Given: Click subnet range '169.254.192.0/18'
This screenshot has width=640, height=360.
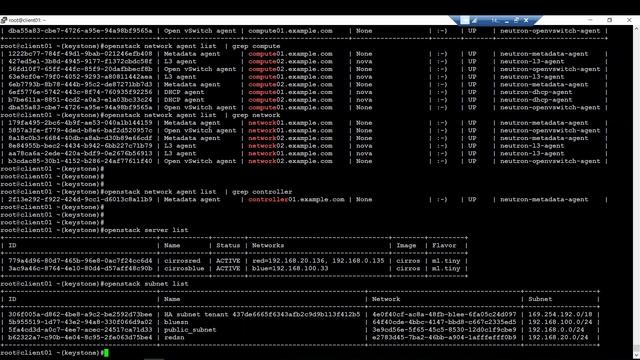Looking at the screenshot, I should click(x=560, y=315).
